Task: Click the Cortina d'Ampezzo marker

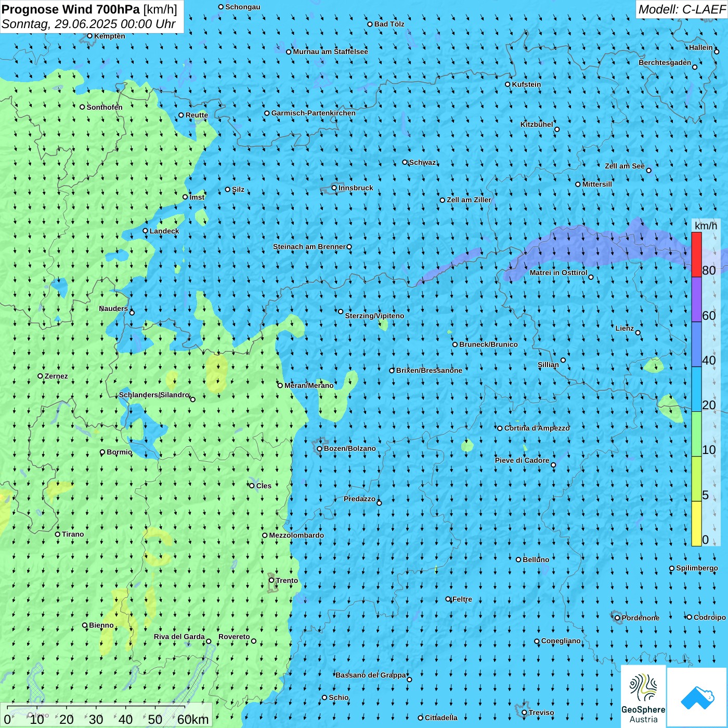Action: [500, 428]
